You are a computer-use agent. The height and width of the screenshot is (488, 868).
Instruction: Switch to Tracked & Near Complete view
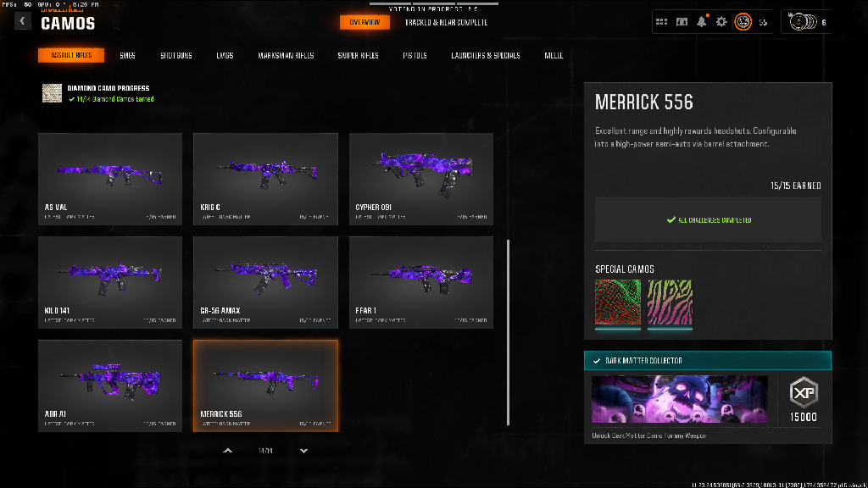point(445,22)
